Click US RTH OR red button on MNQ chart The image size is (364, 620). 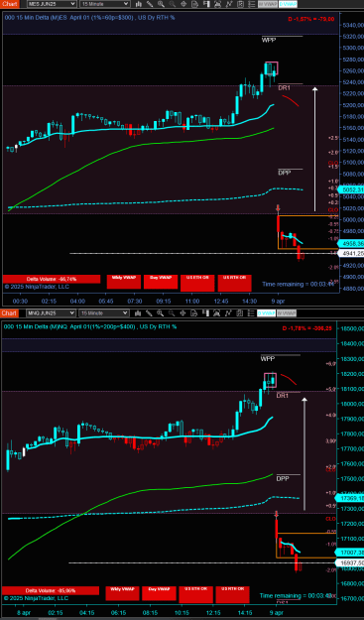pos(232,594)
